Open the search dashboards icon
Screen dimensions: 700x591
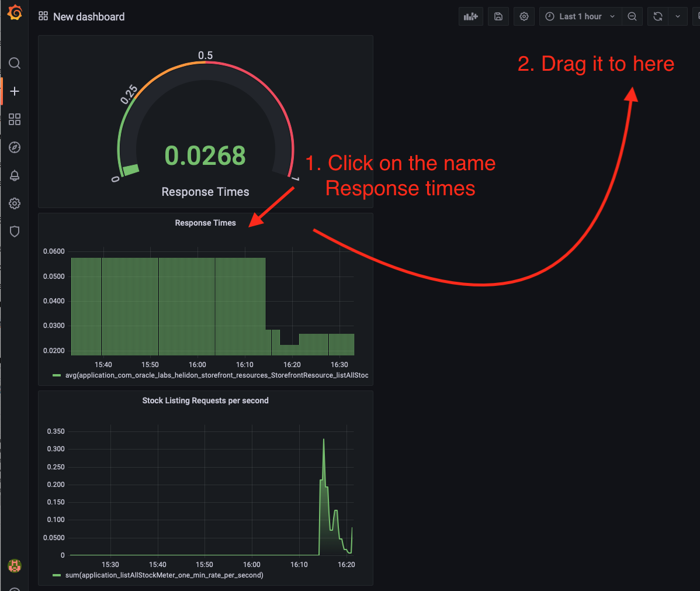point(15,63)
